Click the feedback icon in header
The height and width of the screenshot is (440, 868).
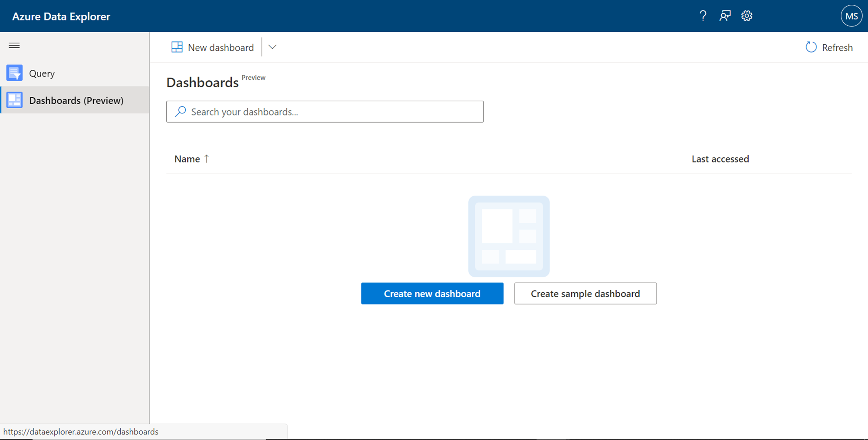tap(725, 16)
